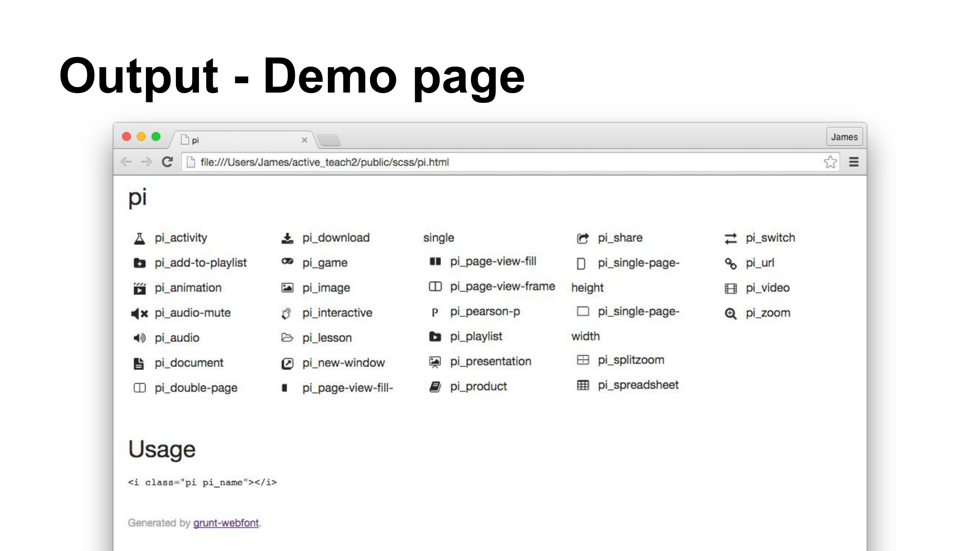Open a new tab with the new tab button
This screenshot has height=551, width=980.
coord(329,141)
